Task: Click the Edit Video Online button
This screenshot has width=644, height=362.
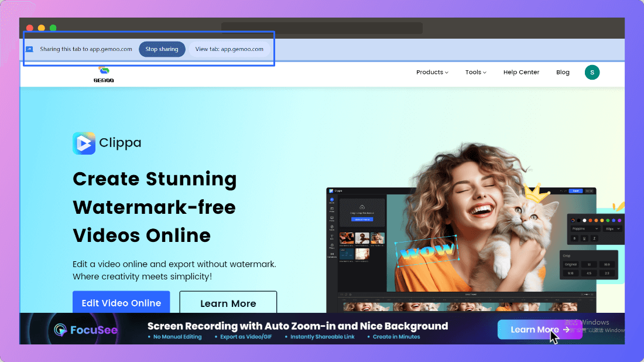Action: (121, 302)
